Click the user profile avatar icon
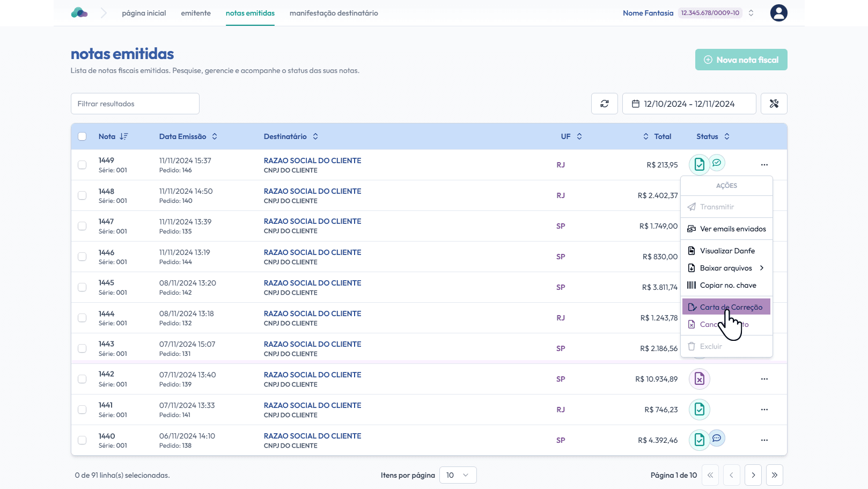This screenshot has height=489, width=868. tap(778, 13)
